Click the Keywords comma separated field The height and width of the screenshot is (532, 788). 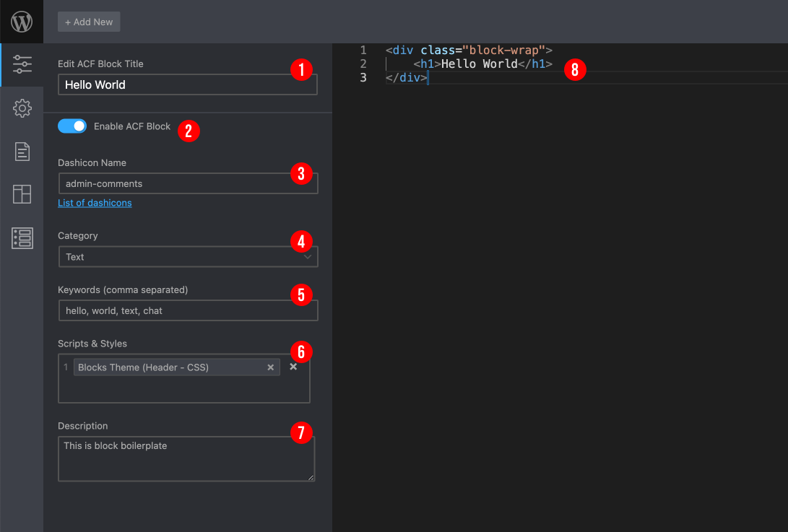click(x=188, y=310)
